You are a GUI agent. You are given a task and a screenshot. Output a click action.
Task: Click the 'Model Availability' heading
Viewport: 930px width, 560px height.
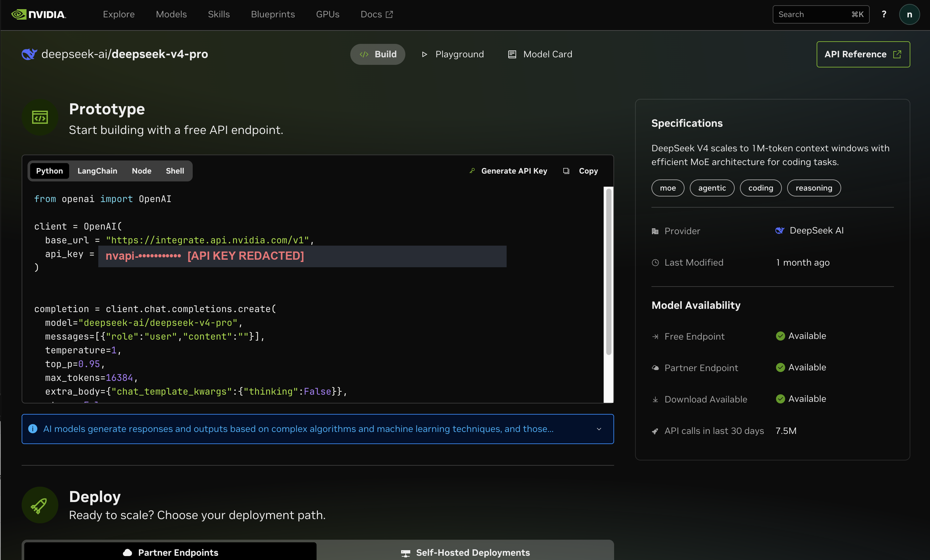point(696,305)
